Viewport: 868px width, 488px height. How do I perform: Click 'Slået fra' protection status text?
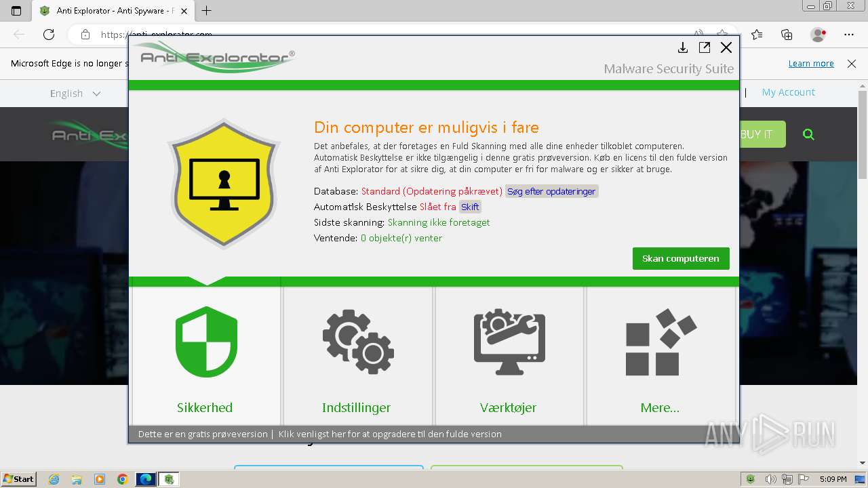tap(438, 207)
